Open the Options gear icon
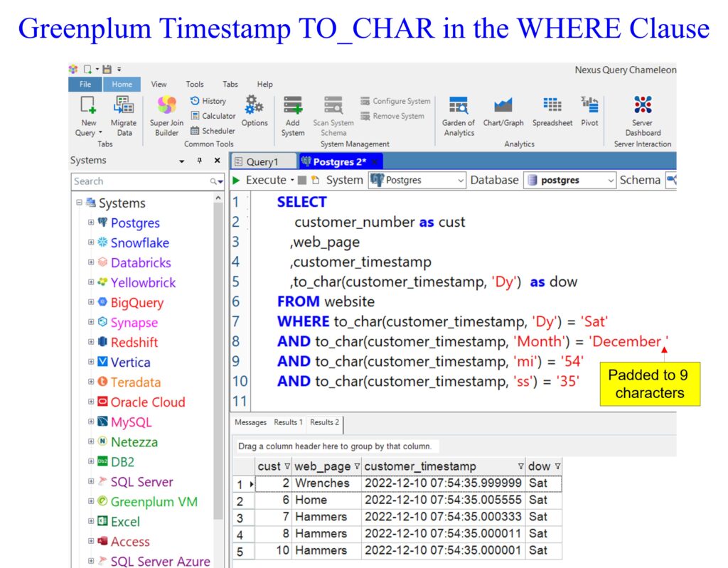The height and width of the screenshot is (568, 728). point(254,107)
